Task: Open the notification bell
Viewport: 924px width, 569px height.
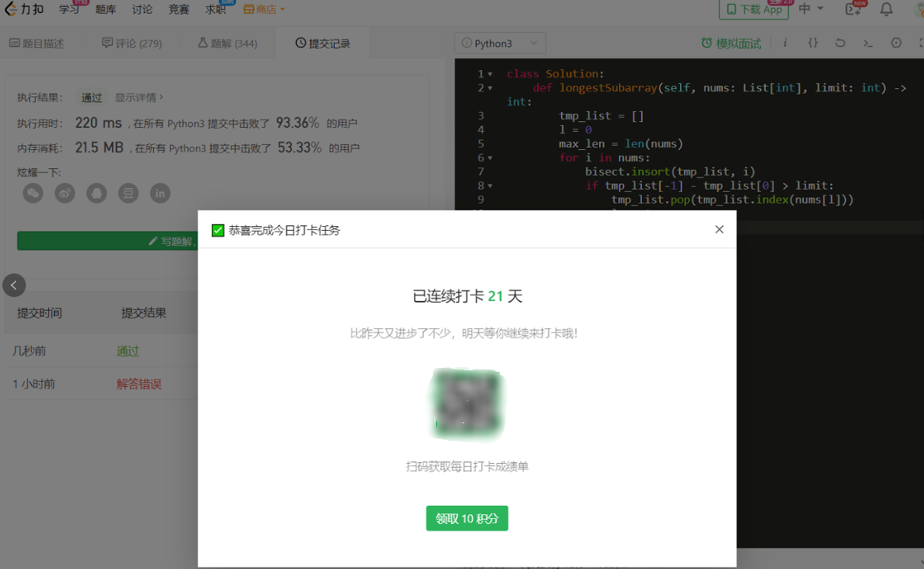Action: (887, 9)
